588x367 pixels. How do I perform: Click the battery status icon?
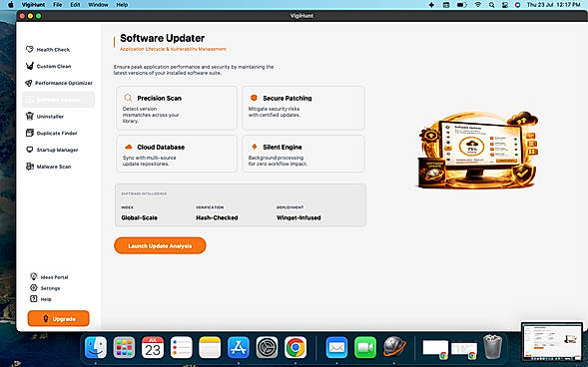tap(461, 5)
